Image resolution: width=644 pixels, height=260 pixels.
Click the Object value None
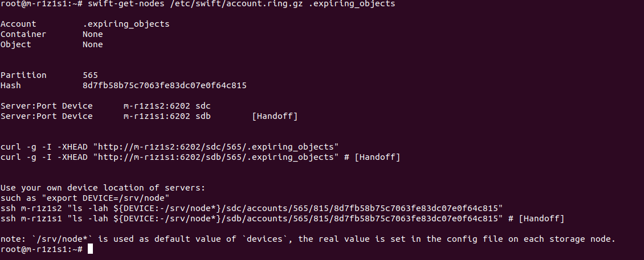[92, 44]
